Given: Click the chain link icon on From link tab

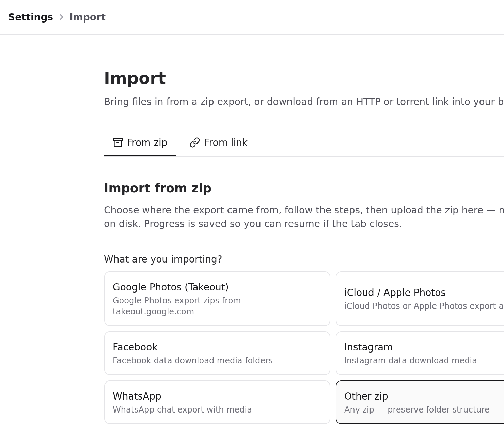Looking at the screenshot, I should click(195, 142).
